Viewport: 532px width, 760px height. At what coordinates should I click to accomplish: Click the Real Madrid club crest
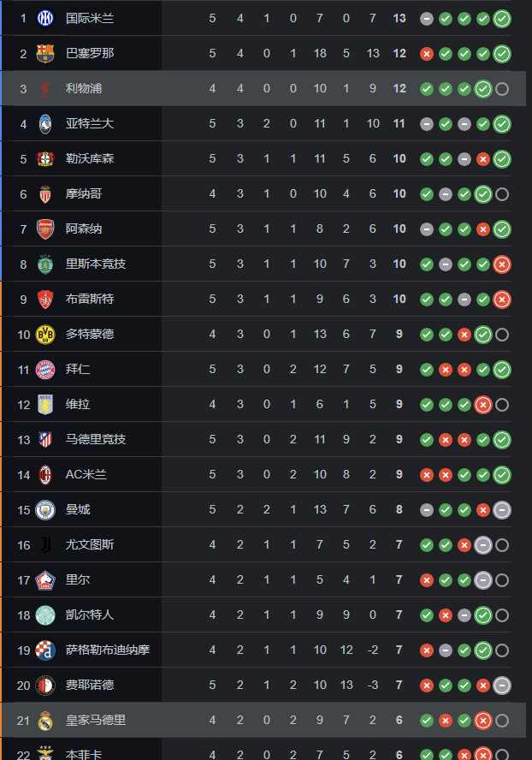pyautogui.click(x=45, y=721)
